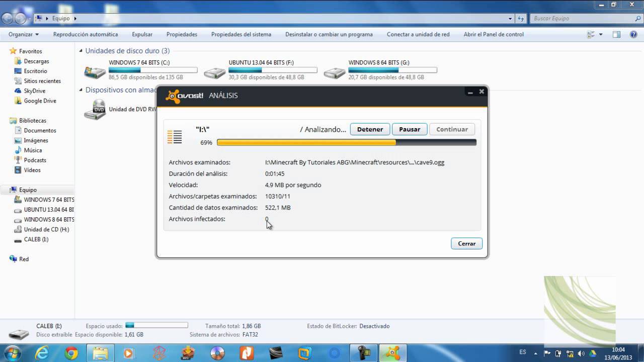Open the Imágenes library
This screenshot has width=644, height=362.
click(36, 141)
